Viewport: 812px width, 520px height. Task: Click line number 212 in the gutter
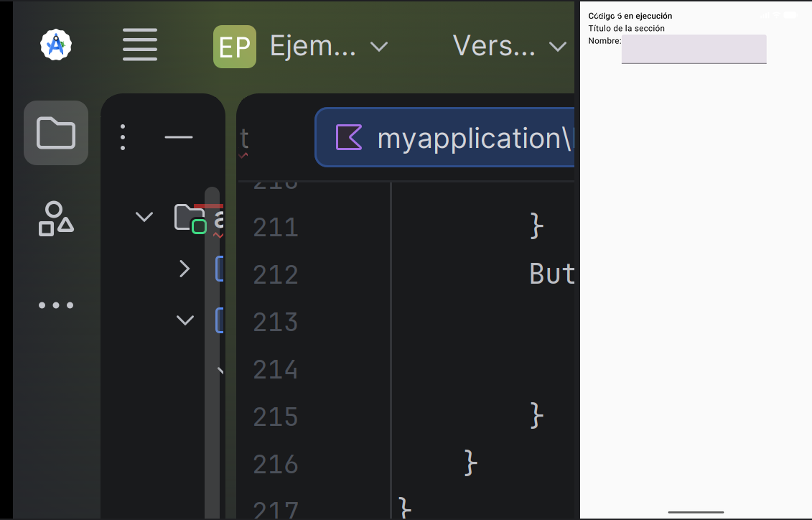pos(276,274)
